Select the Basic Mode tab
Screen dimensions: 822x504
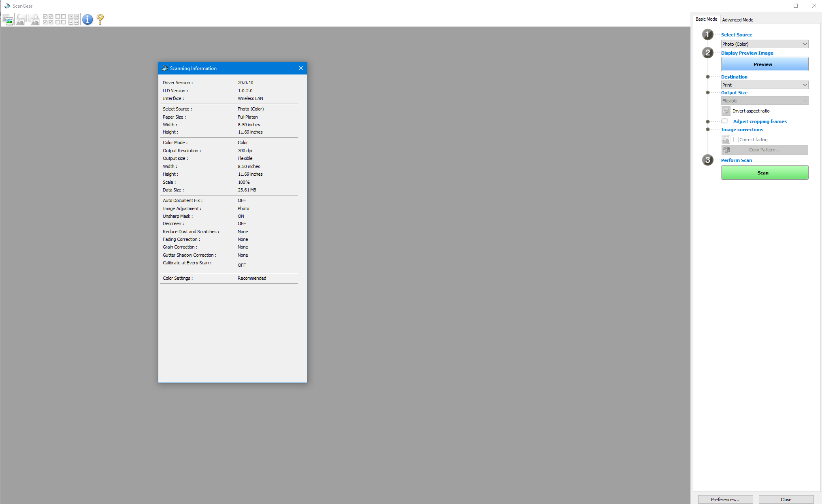click(x=706, y=19)
